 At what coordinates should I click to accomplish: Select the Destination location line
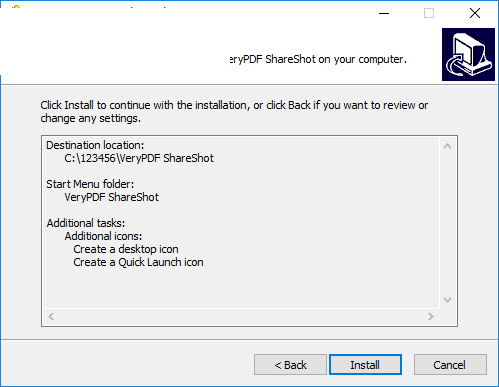click(x=95, y=145)
